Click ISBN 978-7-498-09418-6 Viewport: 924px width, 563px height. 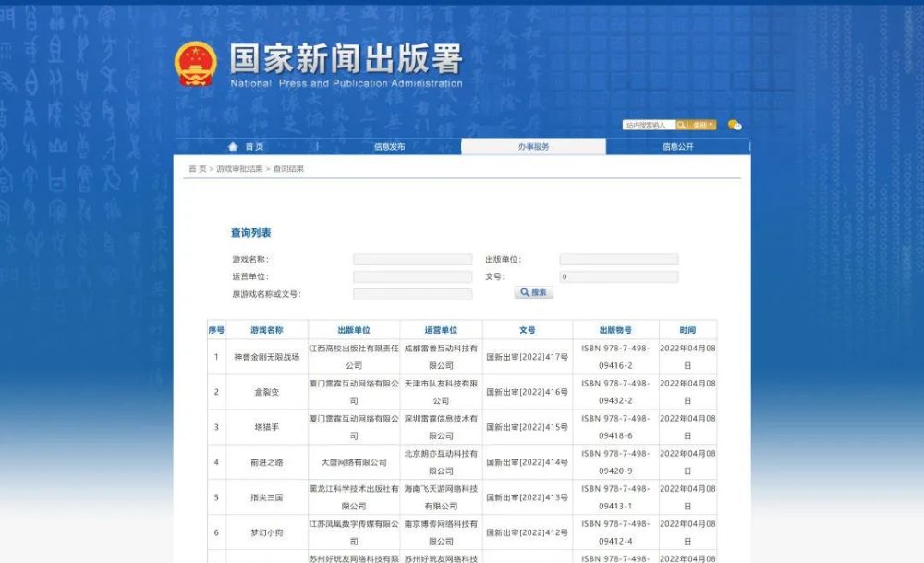(615, 427)
